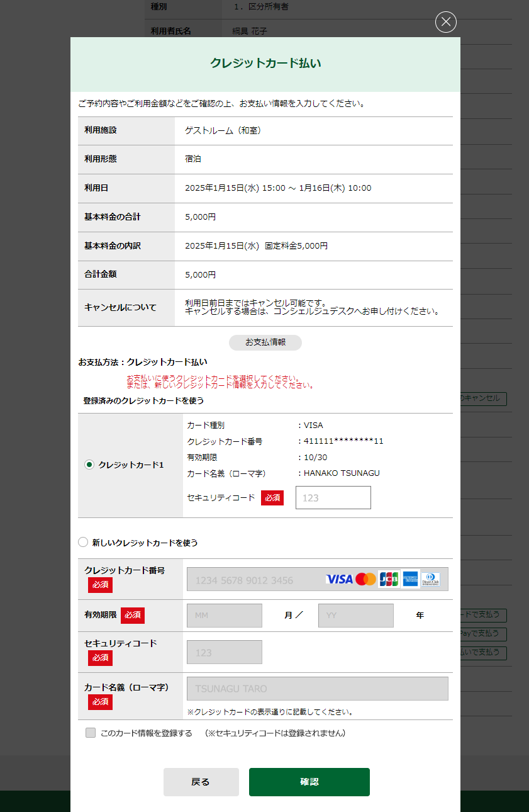Click the お支払情報 section label
This screenshot has width=529, height=812.
265,342
